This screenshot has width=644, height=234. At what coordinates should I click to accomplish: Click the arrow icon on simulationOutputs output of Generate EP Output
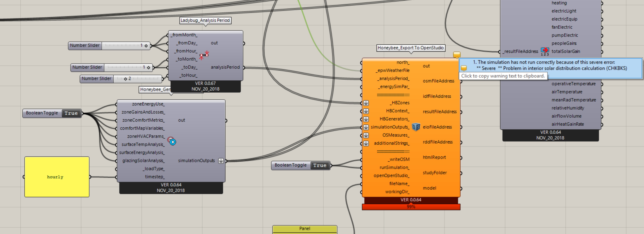click(x=221, y=161)
